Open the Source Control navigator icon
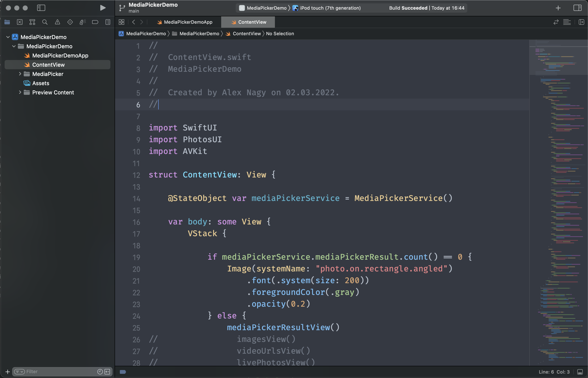This screenshot has width=588, height=378. pyautogui.click(x=20, y=22)
